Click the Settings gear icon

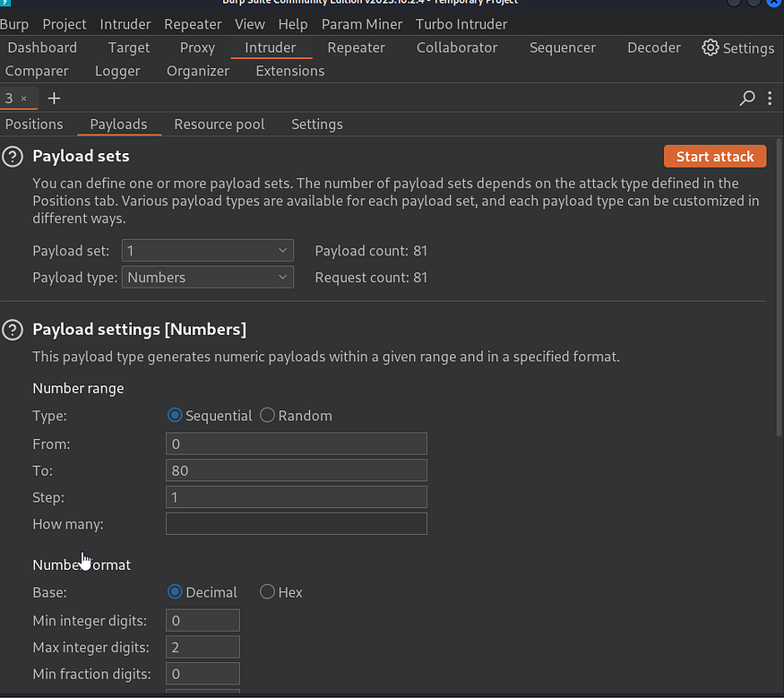(x=711, y=47)
